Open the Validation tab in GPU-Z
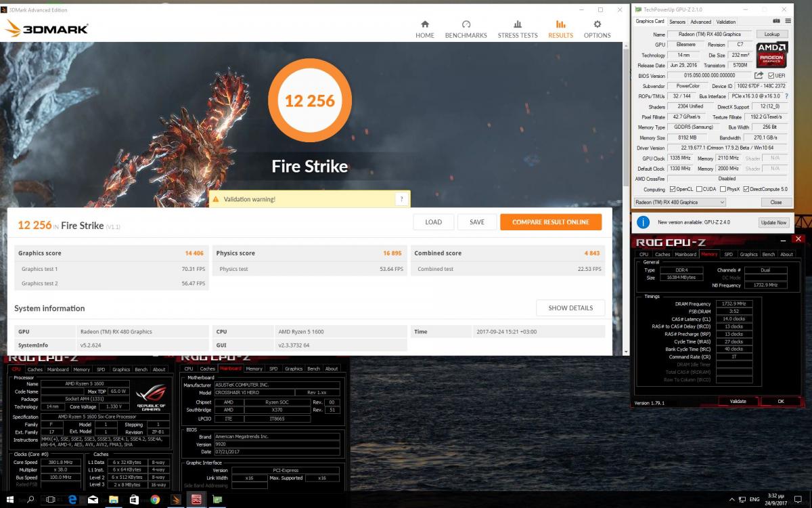The image size is (812, 508). pyautogui.click(x=726, y=22)
